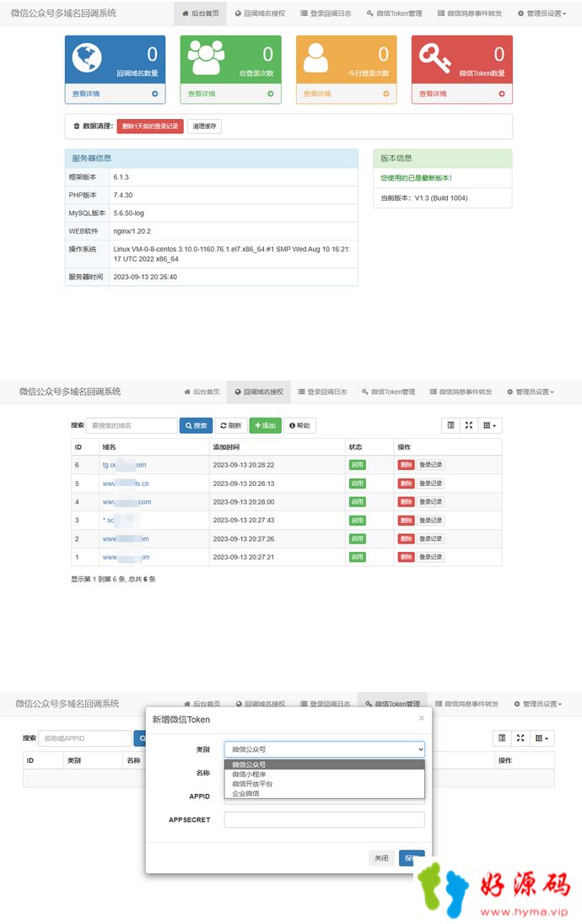
Task: Open 微信Token管理 on the dashboard navbar
Action: coord(394,13)
